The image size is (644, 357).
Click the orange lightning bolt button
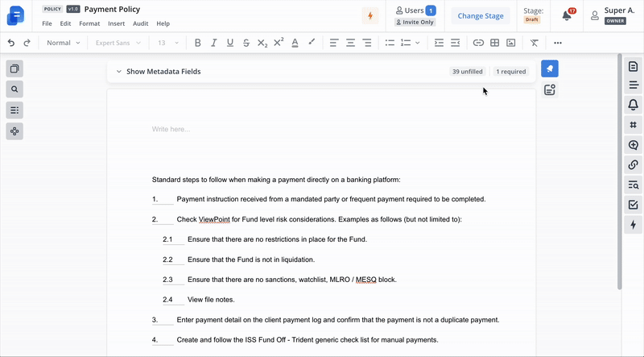coord(370,15)
